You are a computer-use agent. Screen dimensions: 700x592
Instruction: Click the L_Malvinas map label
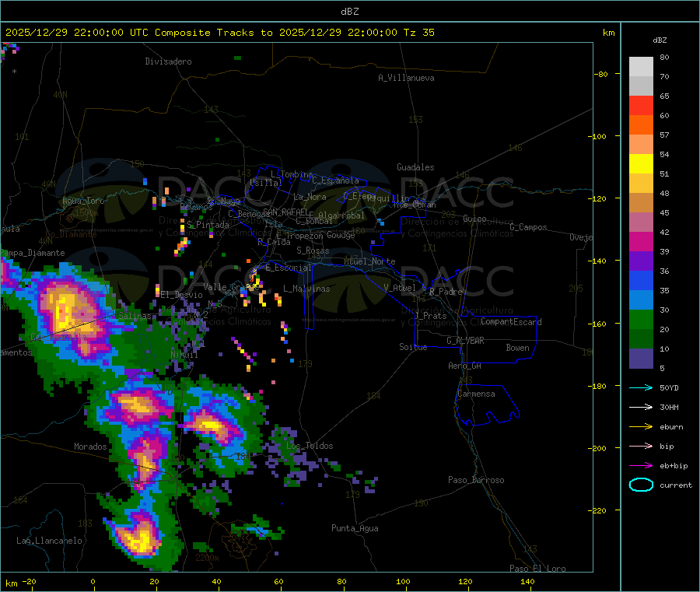coord(306,289)
